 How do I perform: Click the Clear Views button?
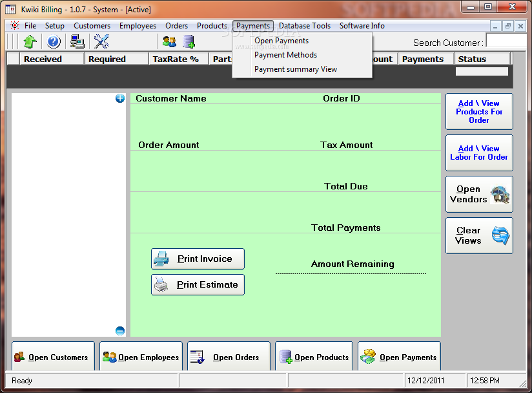[479, 236]
